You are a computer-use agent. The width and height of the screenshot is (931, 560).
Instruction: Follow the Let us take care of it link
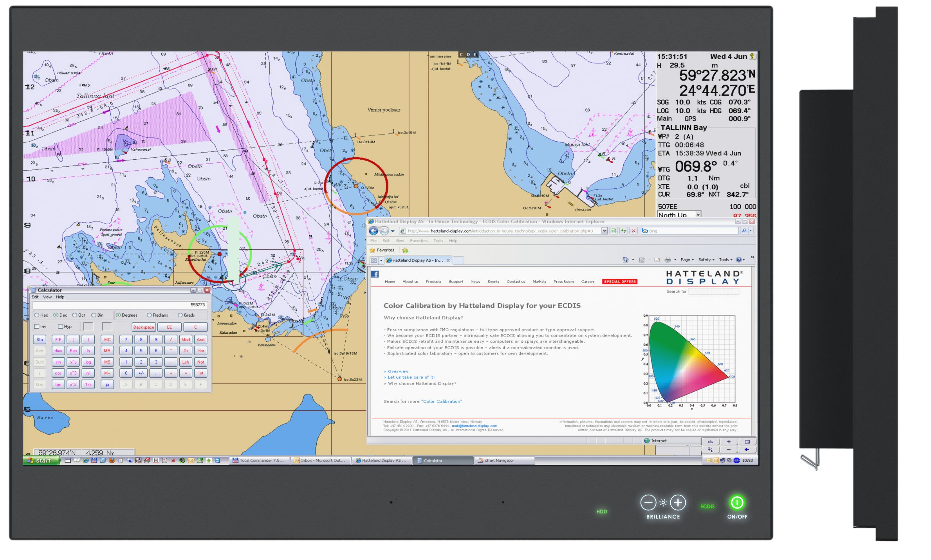pos(411,377)
